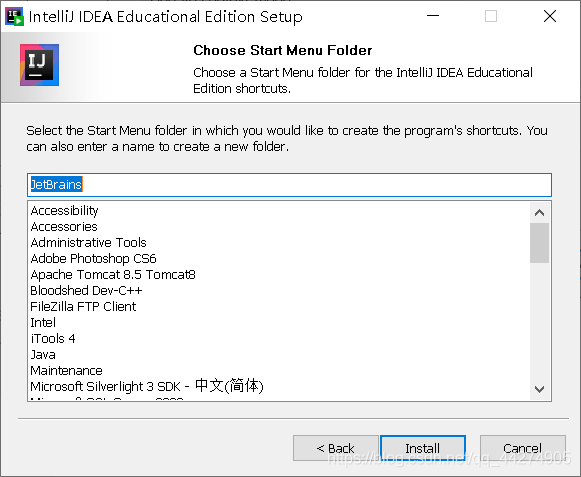Image resolution: width=581 pixels, height=477 pixels.
Task: Click the list scroll up arrow
Action: click(540, 213)
